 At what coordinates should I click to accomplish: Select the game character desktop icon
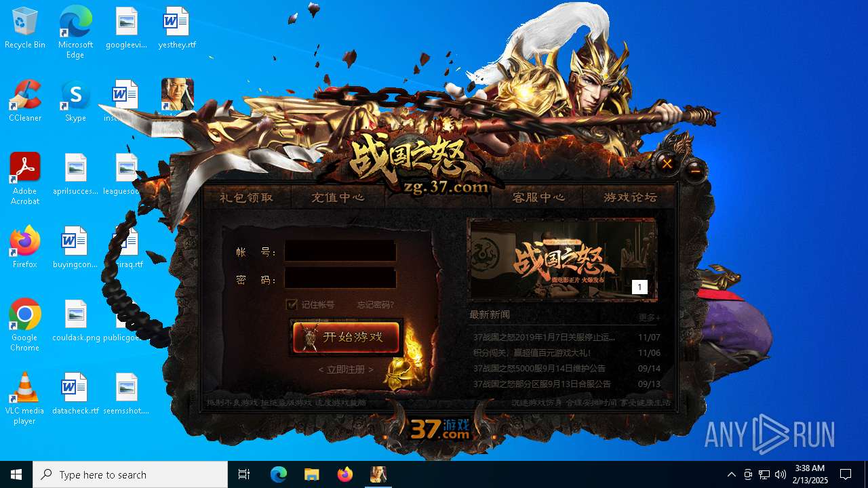click(x=178, y=94)
